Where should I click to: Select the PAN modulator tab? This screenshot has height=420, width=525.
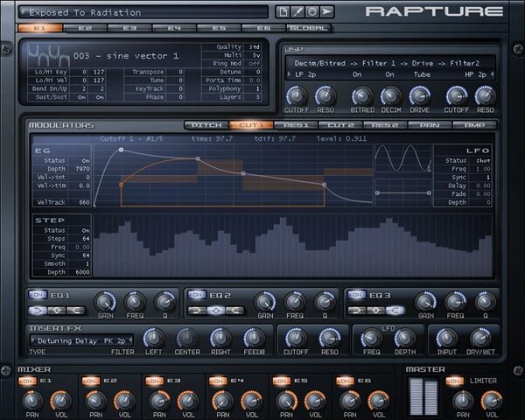point(430,125)
